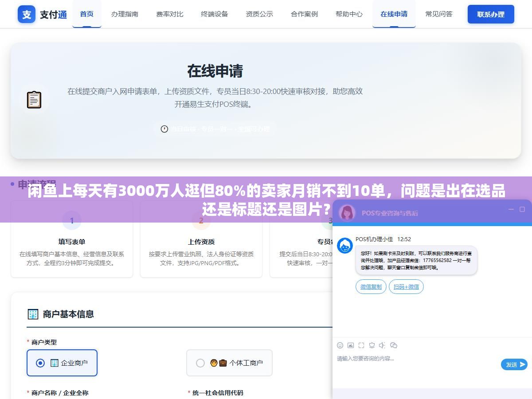Toggle the chat sound speaker icon
532x399 pixels.
pyautogui.click(x=383, y=345)
